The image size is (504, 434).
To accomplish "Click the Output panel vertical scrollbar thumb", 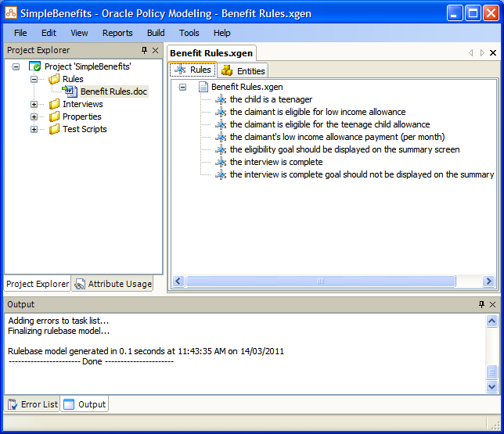I will [x=491, y=372].
